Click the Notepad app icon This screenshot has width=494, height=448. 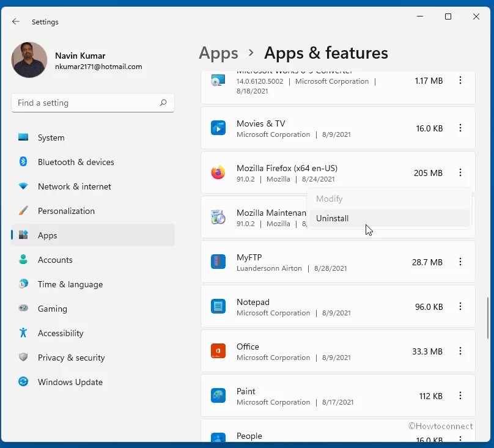click(218, 307)
